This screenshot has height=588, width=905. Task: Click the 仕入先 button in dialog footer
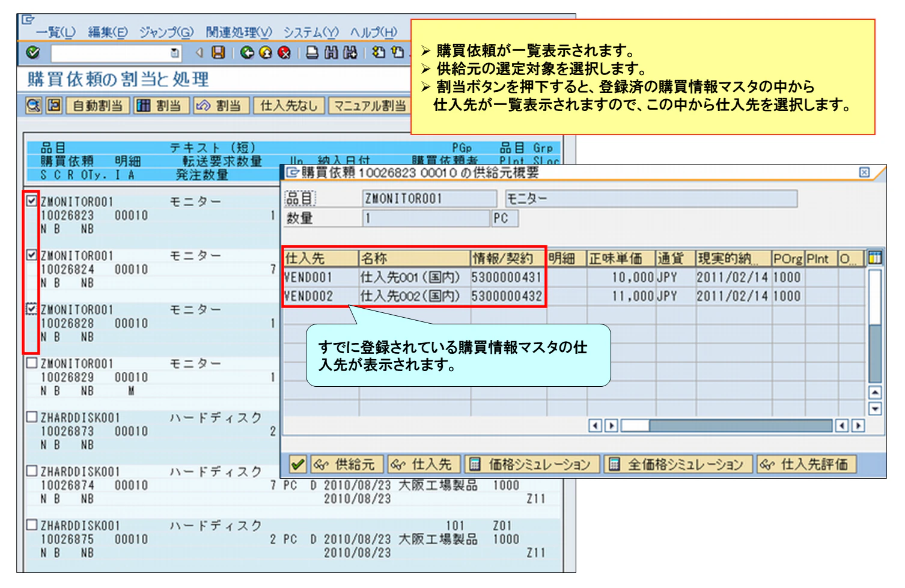pyautogui.click(x=424, y=464)
